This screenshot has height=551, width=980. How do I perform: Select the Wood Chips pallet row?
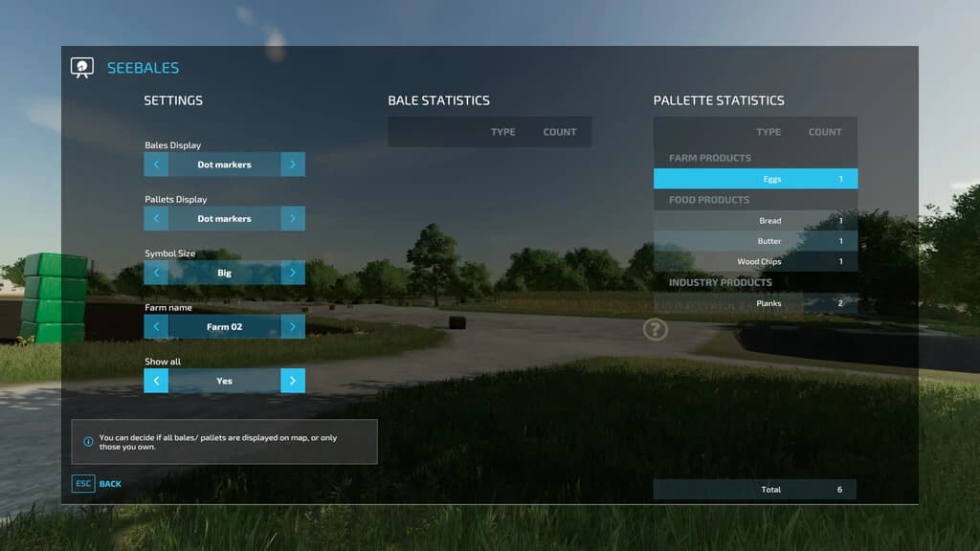[755, 262]
